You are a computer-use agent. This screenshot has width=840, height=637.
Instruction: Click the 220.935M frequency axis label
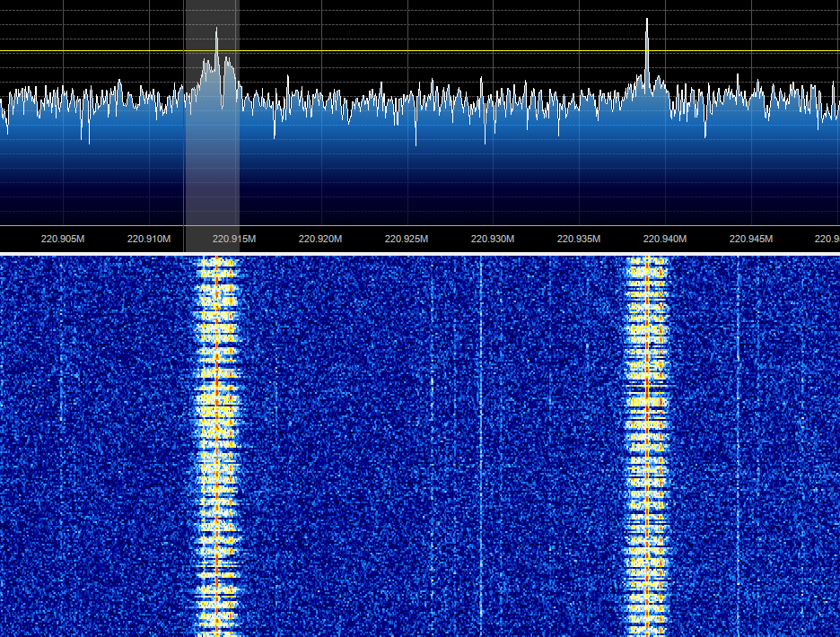tap(579, 239)
